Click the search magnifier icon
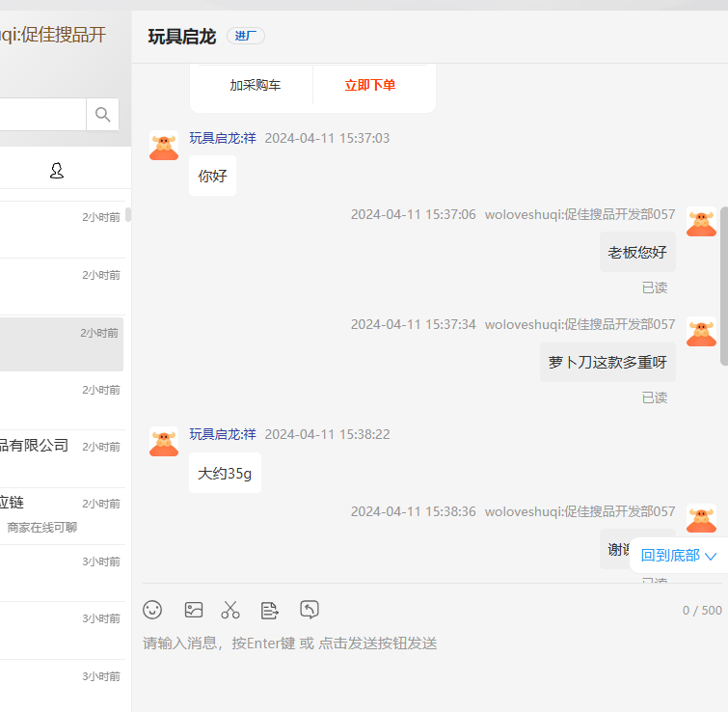The image size is (728, 712). tap(102, 115)
